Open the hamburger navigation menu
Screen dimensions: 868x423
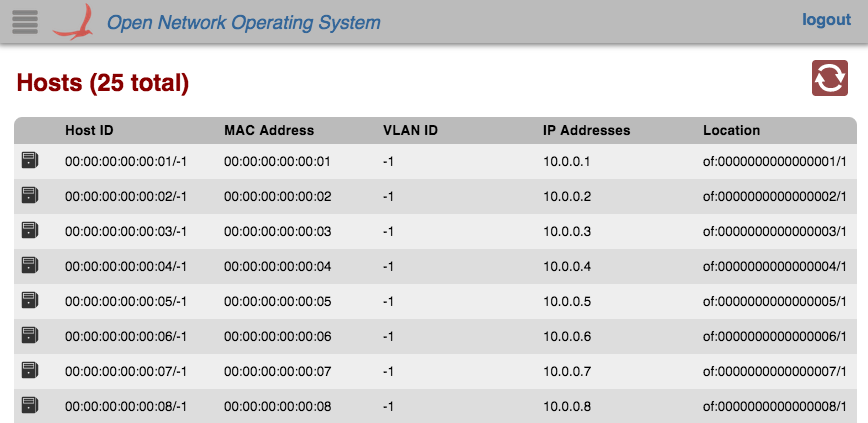[x=25, y=22]
